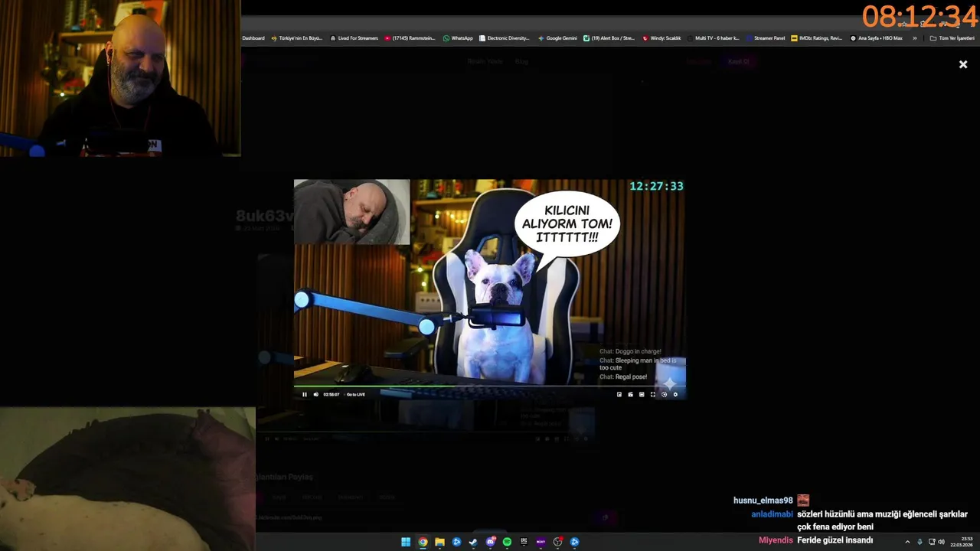Open Spotify from the taskbar
The image size is (980, 551).
(x=507, y=542)
